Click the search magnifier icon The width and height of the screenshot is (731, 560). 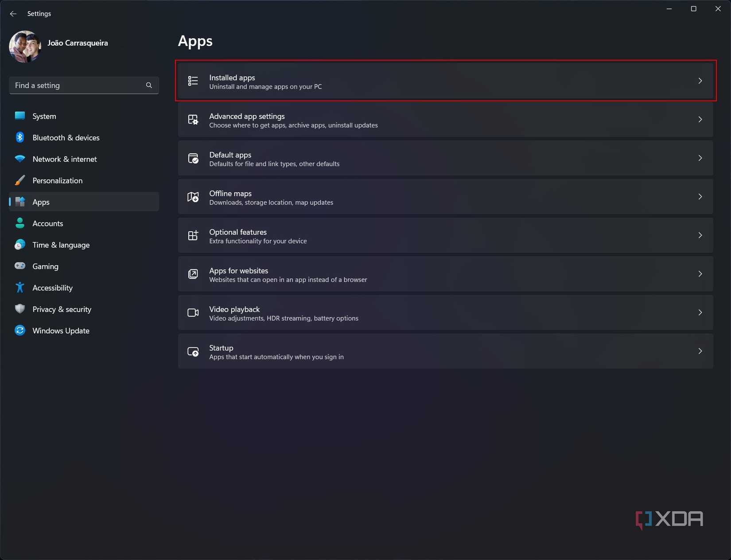pos(149,86)
